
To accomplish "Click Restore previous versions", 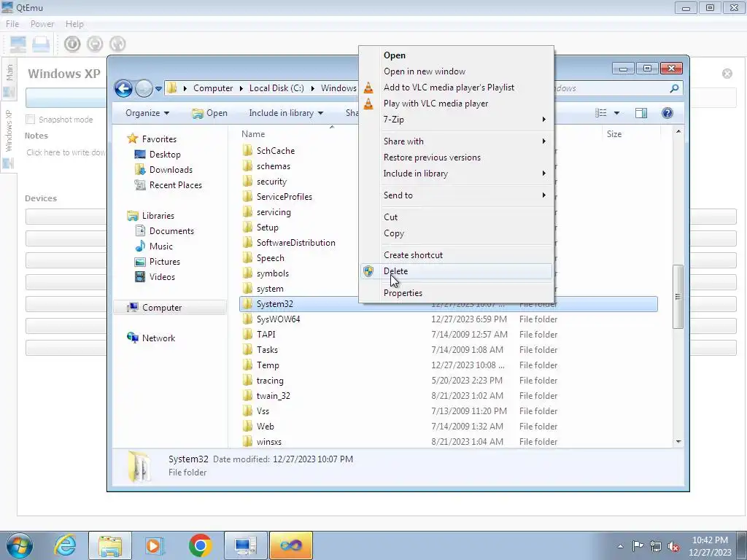I will point(432,157).
